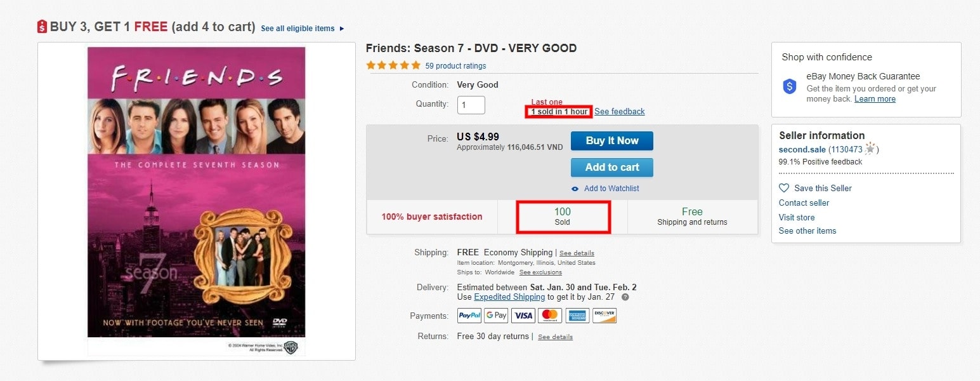
Task: Click the PayPal payment icon
Action: click(x=470, y=316)
